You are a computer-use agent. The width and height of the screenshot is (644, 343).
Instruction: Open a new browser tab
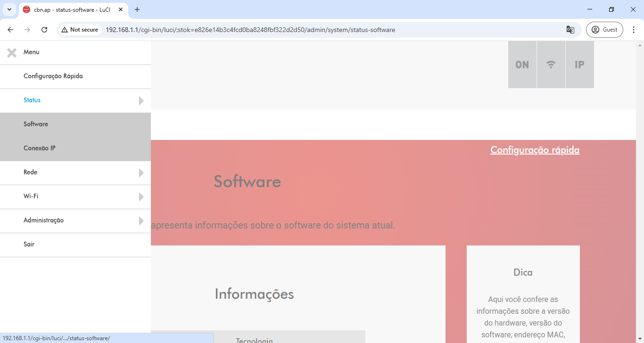(x=137, y=9)
